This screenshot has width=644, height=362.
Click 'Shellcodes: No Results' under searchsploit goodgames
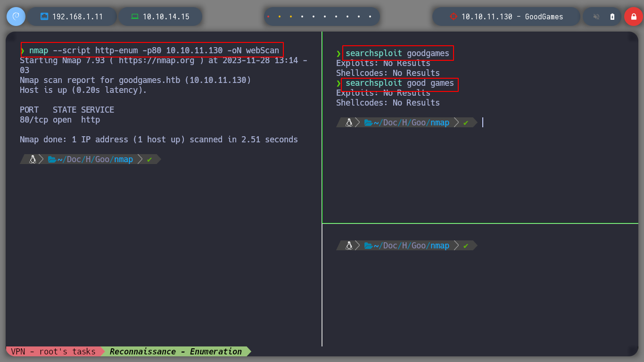pyautogui.click(x=388, y=73)
